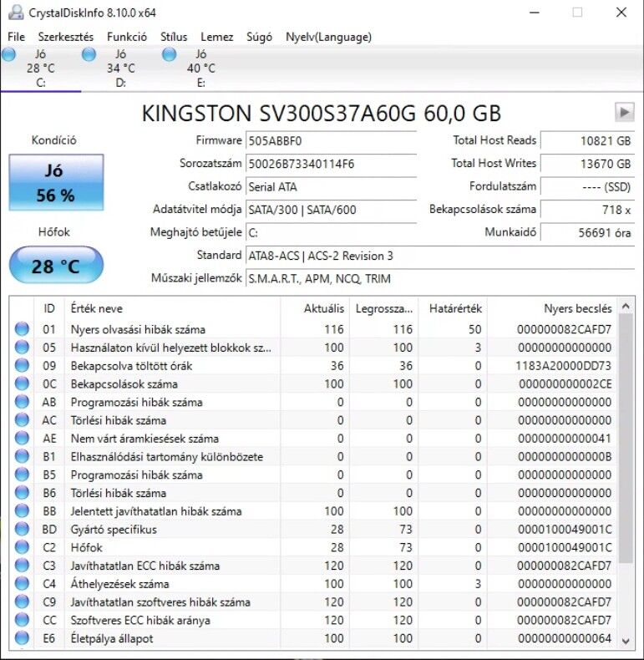Click the status icon for attribute C4
This screenshot has height=660, width=644.
point(22,583)
